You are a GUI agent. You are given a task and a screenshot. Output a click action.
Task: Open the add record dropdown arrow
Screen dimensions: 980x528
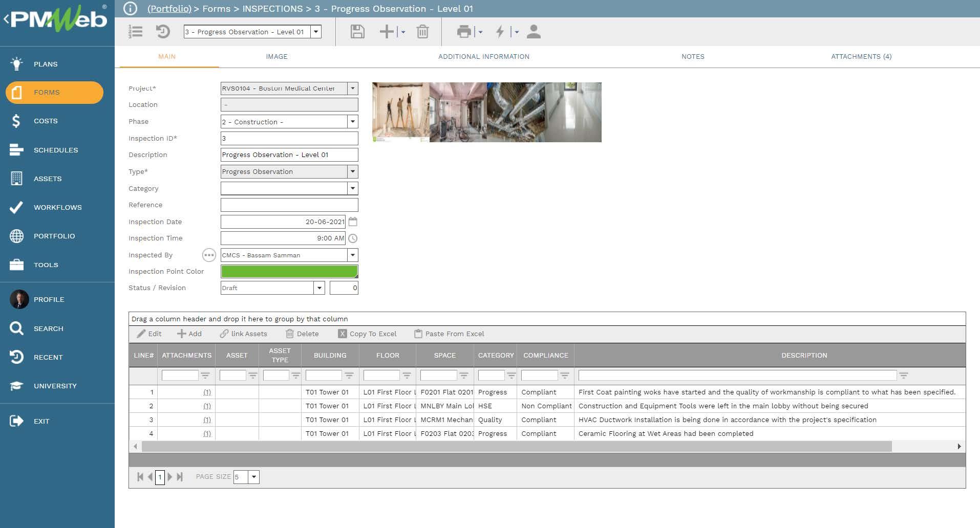(403, 32)
